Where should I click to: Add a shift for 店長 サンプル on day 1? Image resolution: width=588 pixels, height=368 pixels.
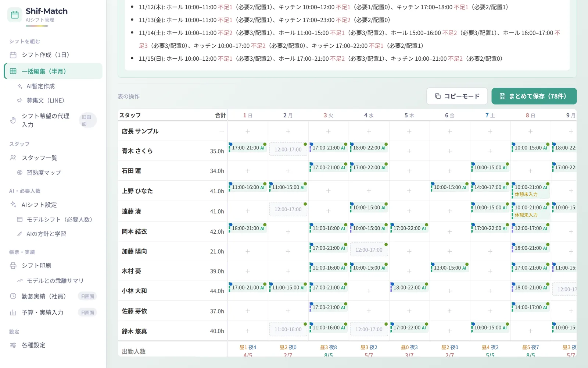248,131
